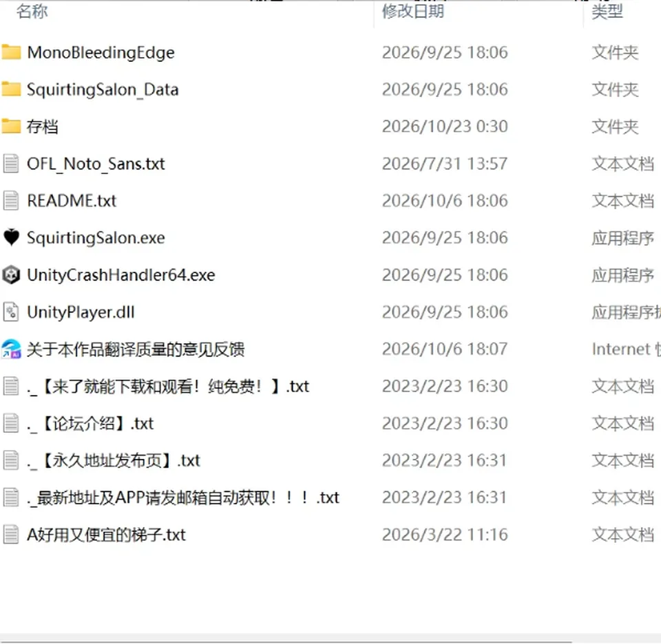Click the 文本文档 type of README.txt

click(x=623, y=201)
